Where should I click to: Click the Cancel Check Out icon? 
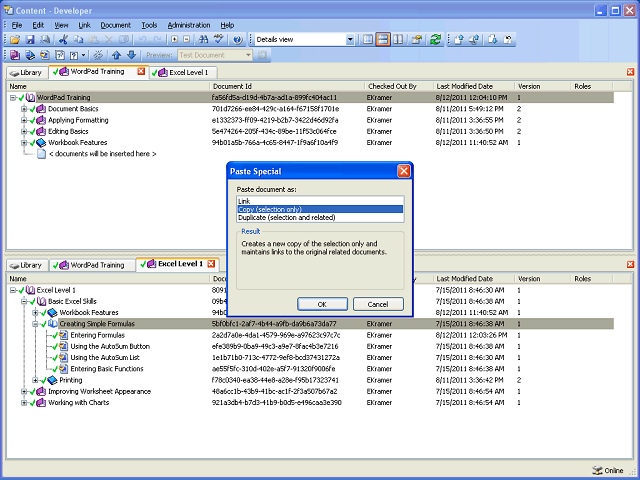(x=508, y=40)
